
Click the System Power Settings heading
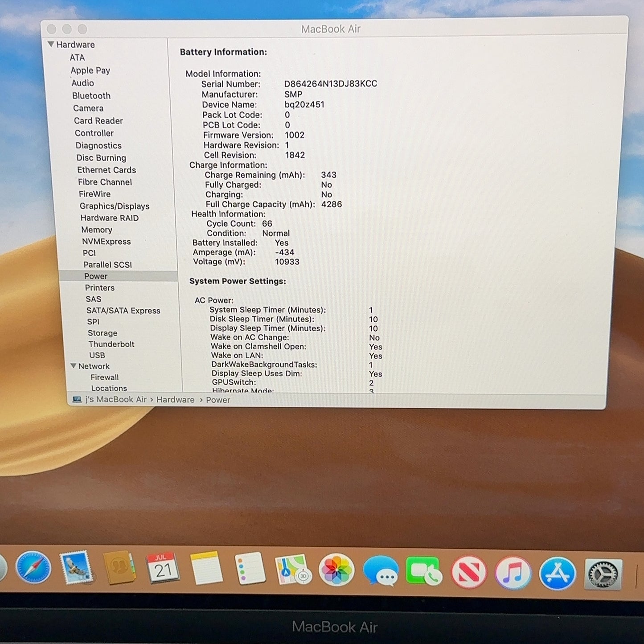point(238,281)
